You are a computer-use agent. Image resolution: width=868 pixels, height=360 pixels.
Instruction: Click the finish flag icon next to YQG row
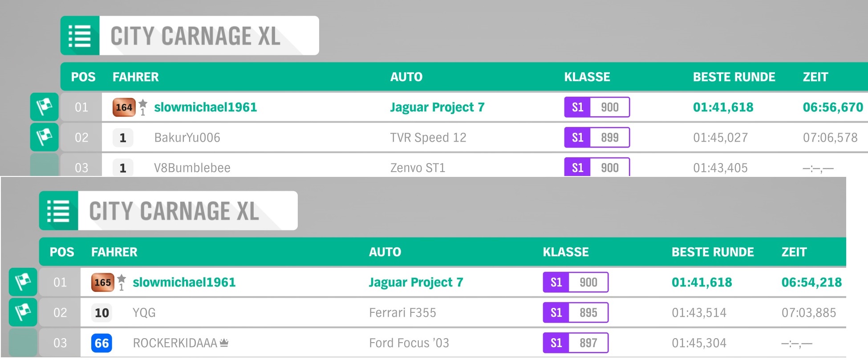coord(23,312)
